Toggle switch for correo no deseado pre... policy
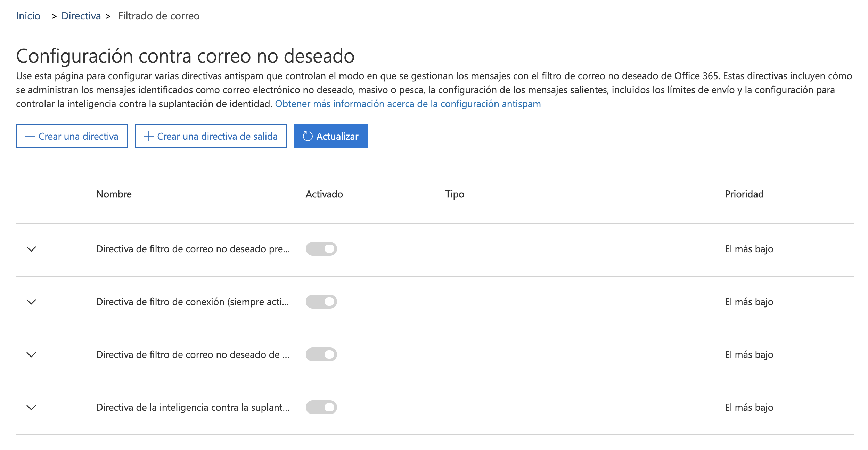 pos(321,249)
